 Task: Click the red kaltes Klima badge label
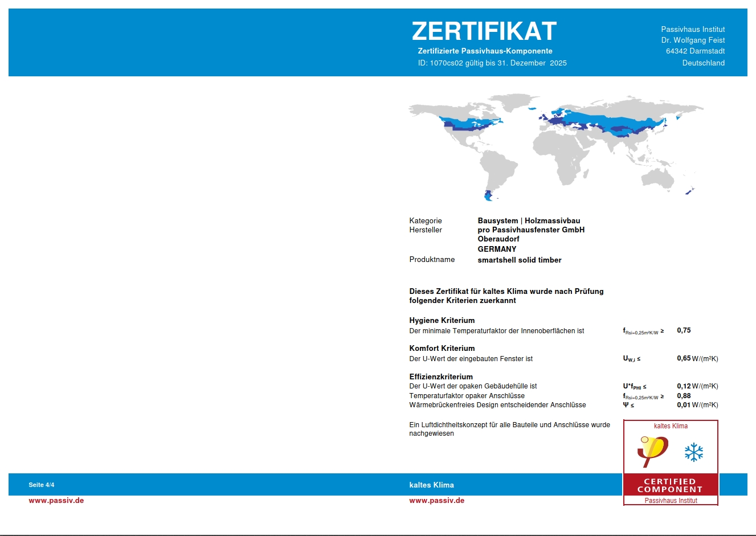point(671,426)
